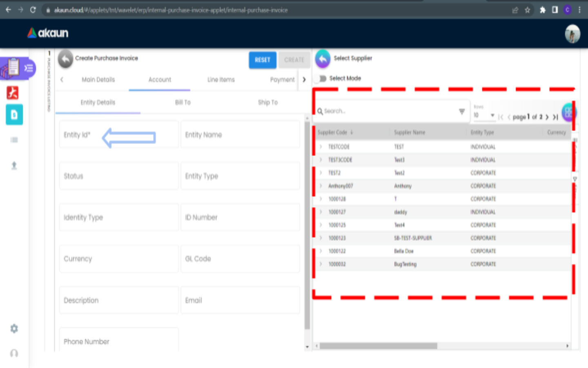Click the vertical scrollbar of the entity form

[x=307, y=225]
